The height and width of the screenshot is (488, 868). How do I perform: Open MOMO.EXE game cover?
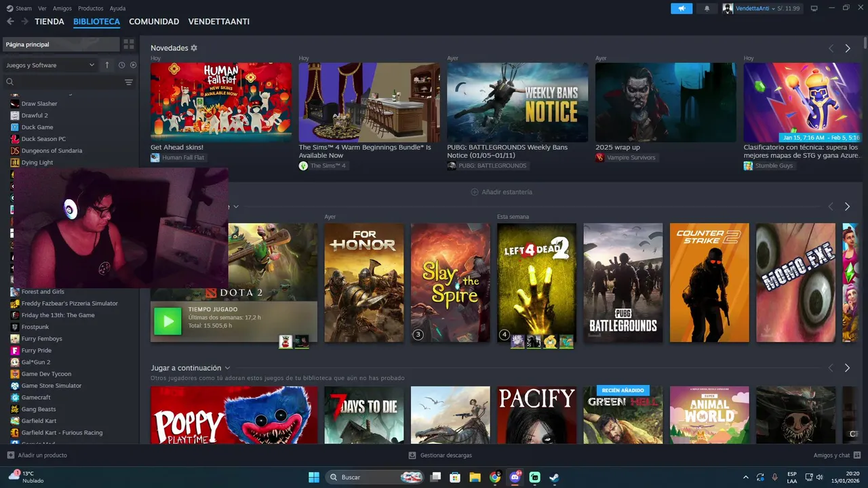795,283
